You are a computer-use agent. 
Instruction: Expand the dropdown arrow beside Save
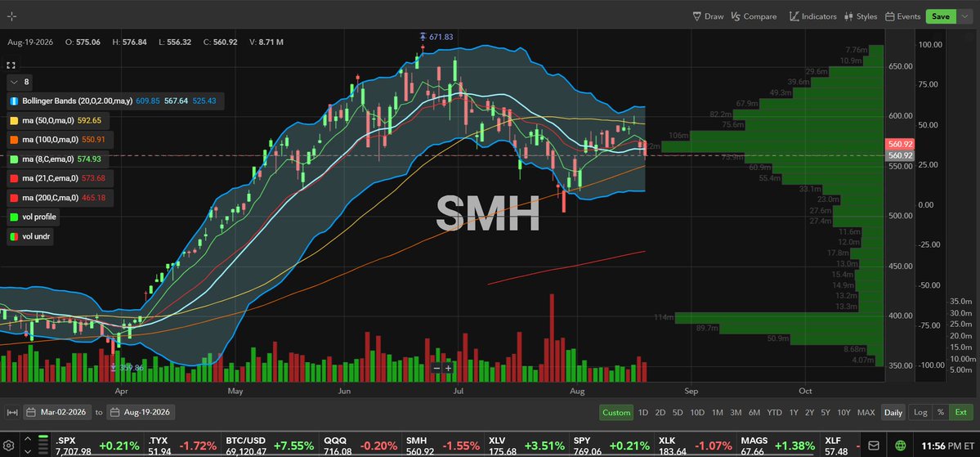pos(964,16)
